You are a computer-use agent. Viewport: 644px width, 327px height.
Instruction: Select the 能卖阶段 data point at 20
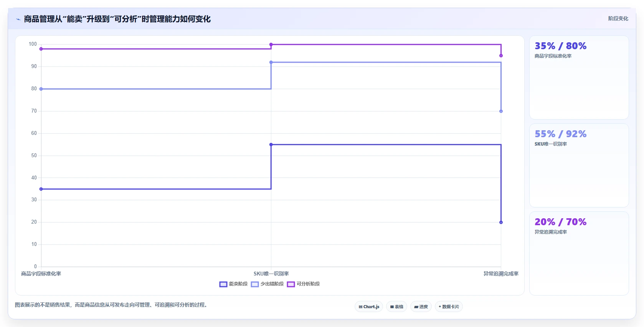501,222
